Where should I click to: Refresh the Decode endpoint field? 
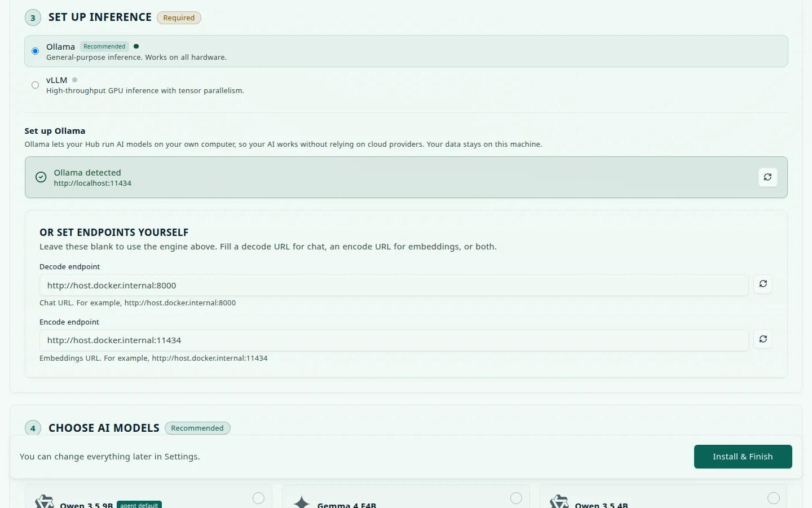click(x=763, y=284)
